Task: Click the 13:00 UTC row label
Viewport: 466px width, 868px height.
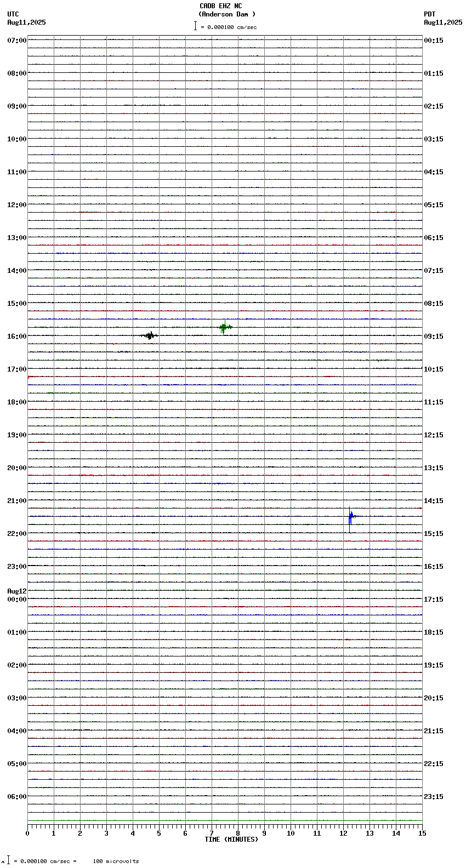Action: coord(17,238)
